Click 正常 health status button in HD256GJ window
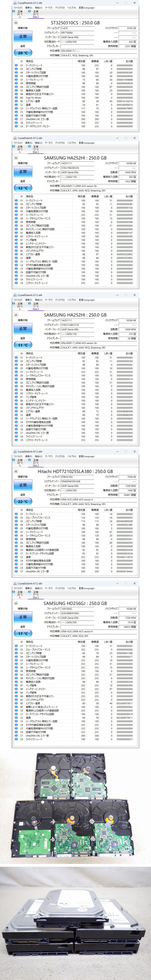151x980 pixels. pos(23,617)
